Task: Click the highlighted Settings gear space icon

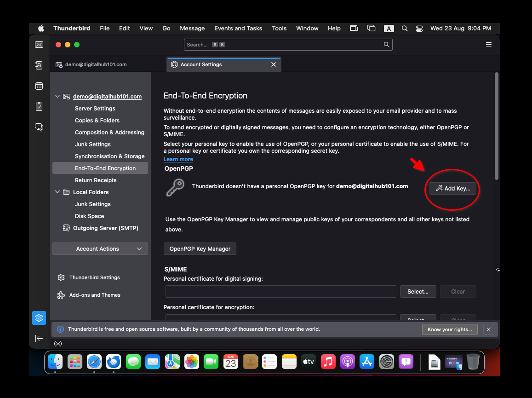Action: pyautogui.click(x=39, y=318)
